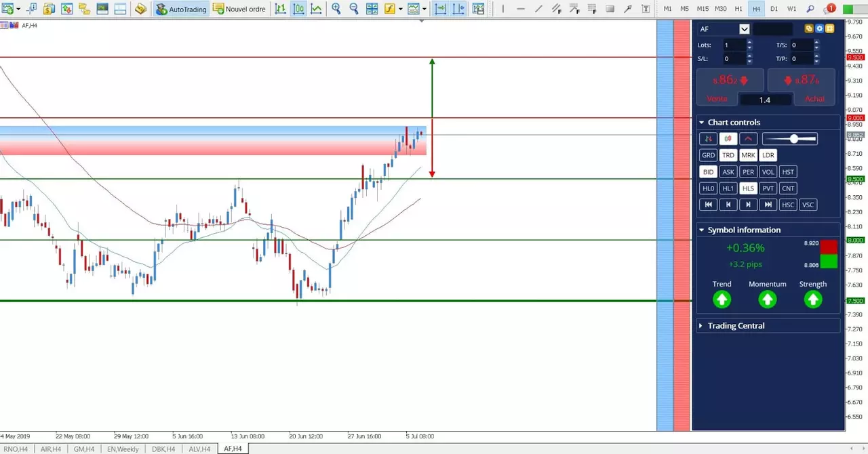Toggle the LDR button
Image resolution: width=868 pixels, height=454 pixels.
pos(768,155)
